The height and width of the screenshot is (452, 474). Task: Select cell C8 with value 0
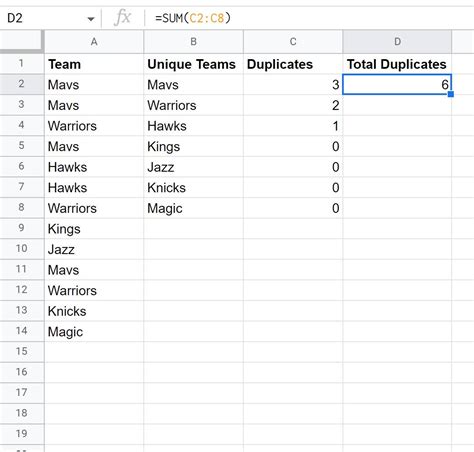(293, 208)
